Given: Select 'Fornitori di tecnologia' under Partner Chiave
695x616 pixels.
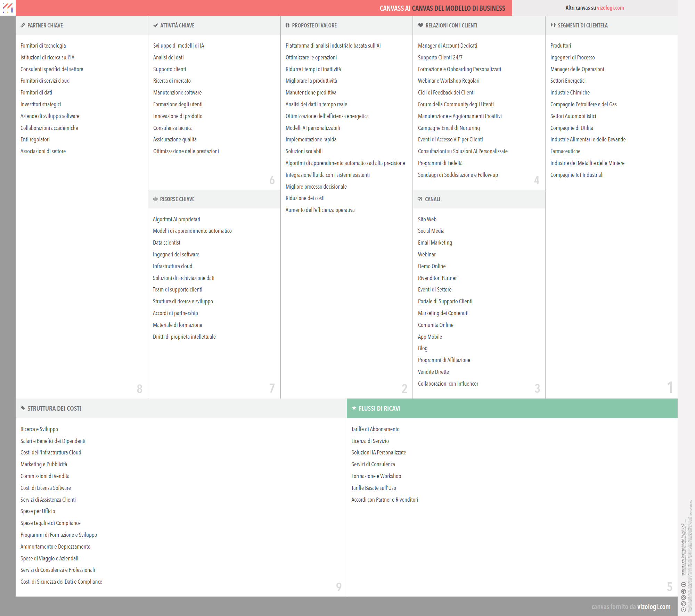Looking at the screenshot, I should (x=43, y=46).
